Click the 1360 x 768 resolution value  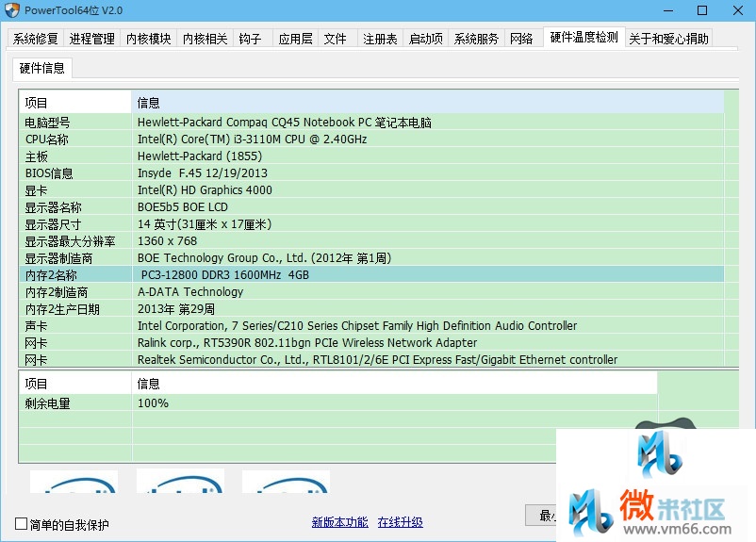pos(167,241)
